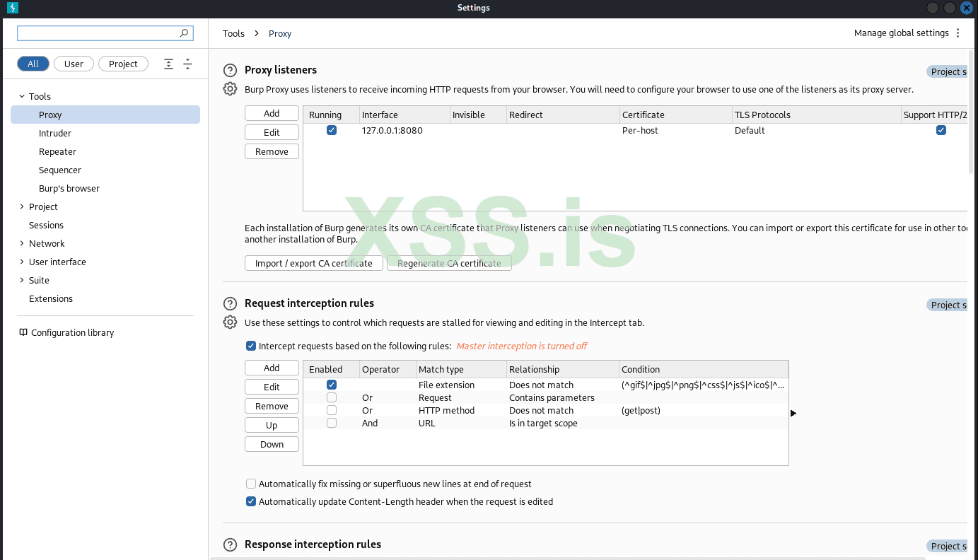The image size is (978, 560).
Task: Click the Up button for interception rules
Action: [x=272, y=426]
